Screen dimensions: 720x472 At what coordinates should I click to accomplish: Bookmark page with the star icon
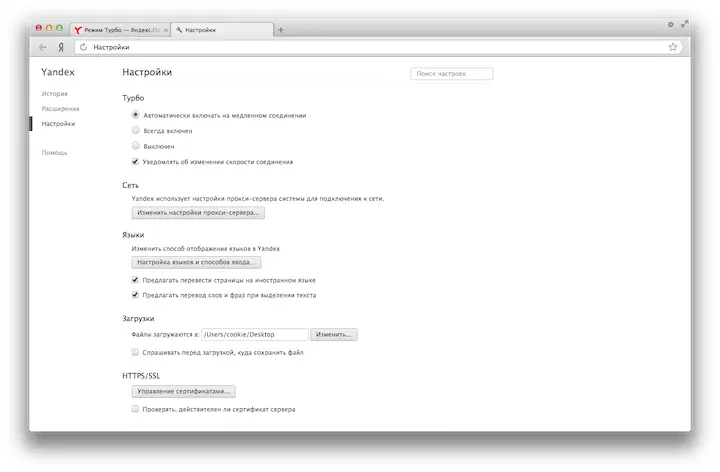[673, 47]
